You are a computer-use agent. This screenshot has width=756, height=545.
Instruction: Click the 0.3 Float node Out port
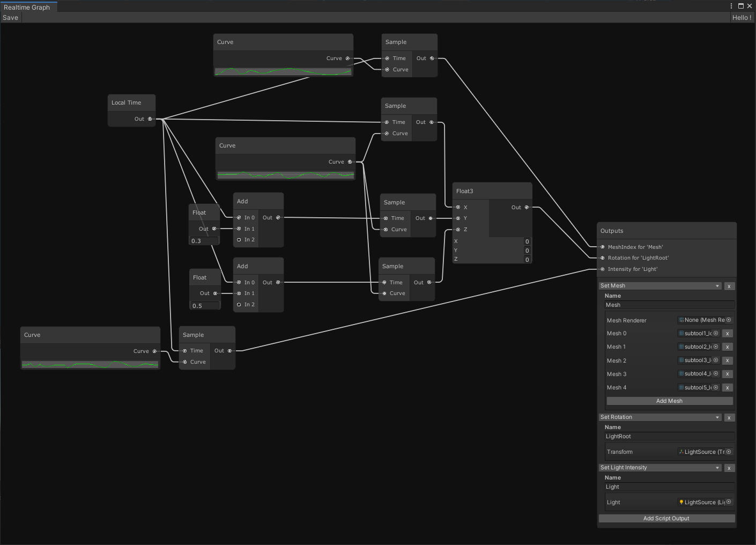click(214, 229)
